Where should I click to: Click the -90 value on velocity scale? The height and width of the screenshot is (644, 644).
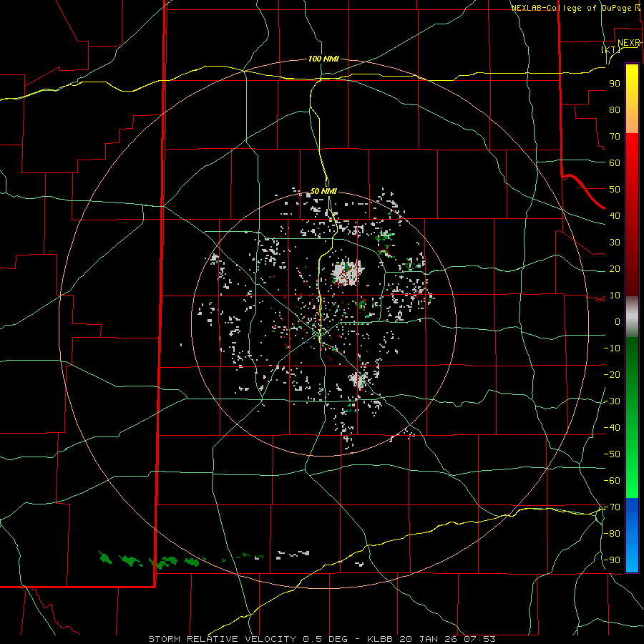click(x=612, y=560)
